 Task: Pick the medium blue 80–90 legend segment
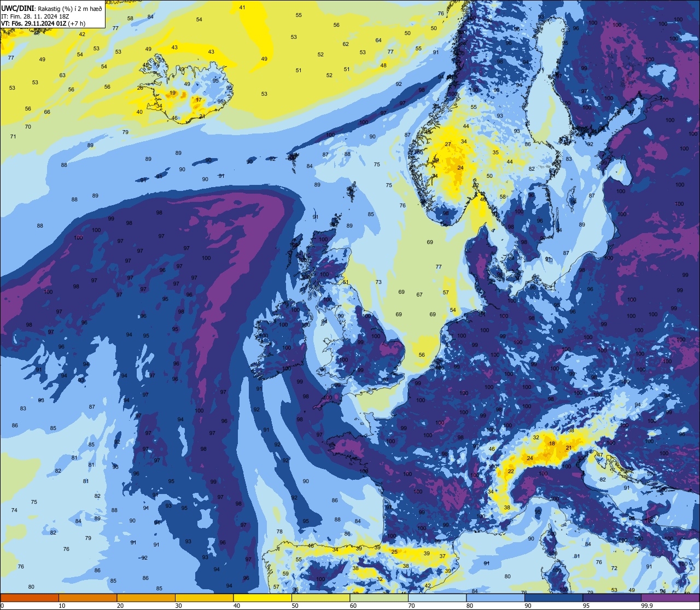pyautogui.click(x=495, y=597)
